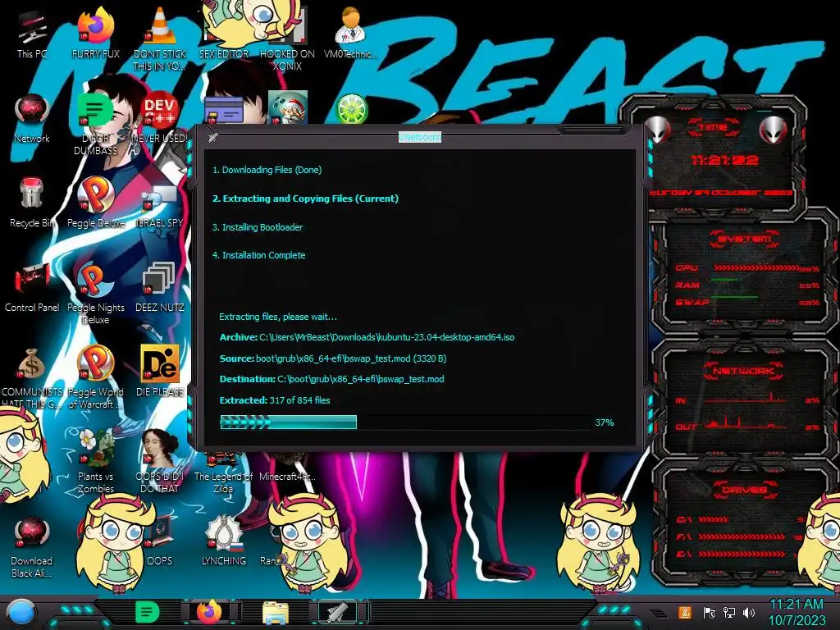Launch Peggle World of Warcraft shortcut

[95, 378]
